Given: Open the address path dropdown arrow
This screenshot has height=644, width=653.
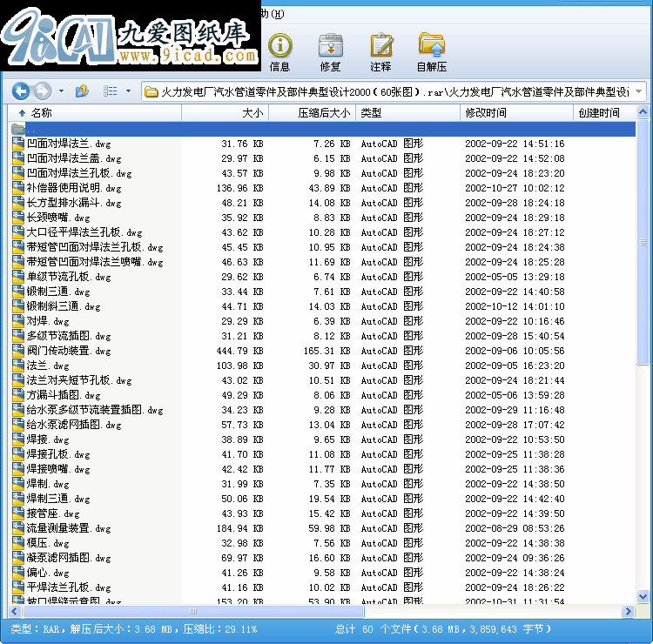Looking at the screenshot, I should click(639, 91).
